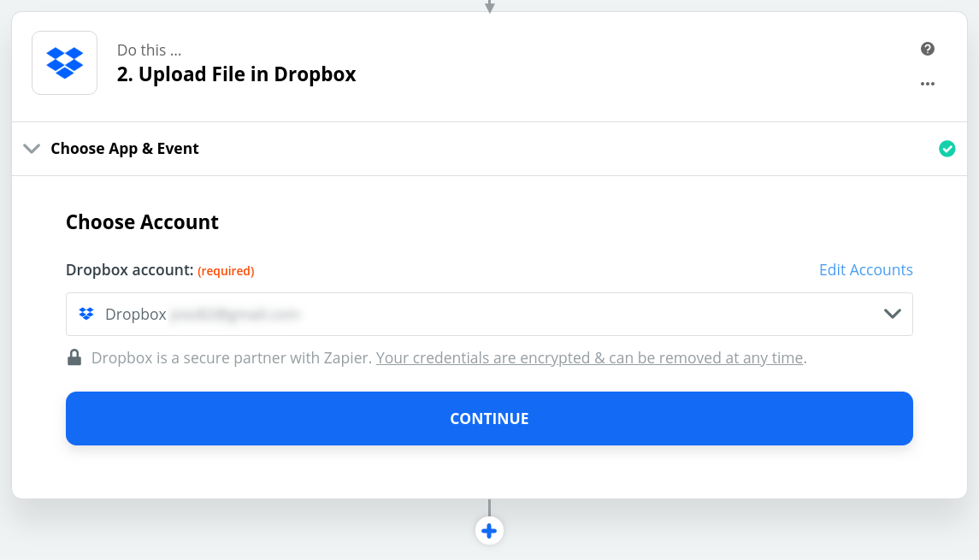
Task: Click the green checkmark status icon
Action: pyautogui.click(x=947, y=148)
